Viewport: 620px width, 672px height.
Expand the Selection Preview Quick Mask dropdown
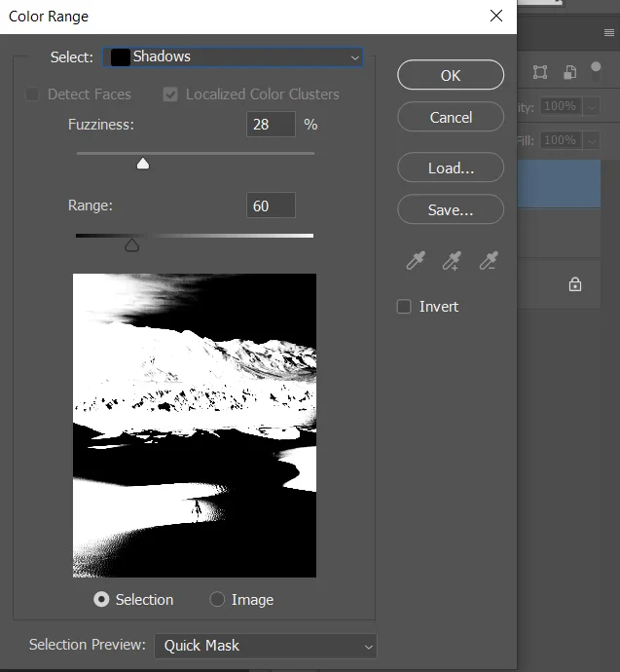coord(265,646)
